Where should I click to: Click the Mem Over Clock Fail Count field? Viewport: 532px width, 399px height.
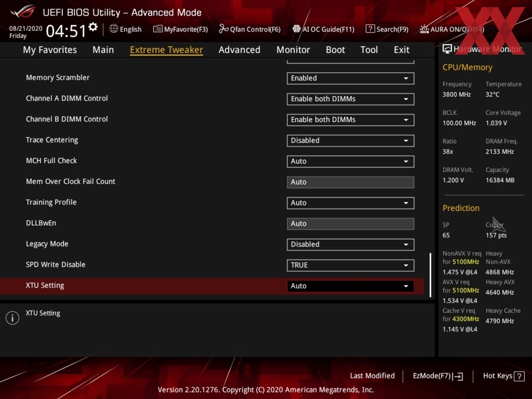[x=350, y=182]
